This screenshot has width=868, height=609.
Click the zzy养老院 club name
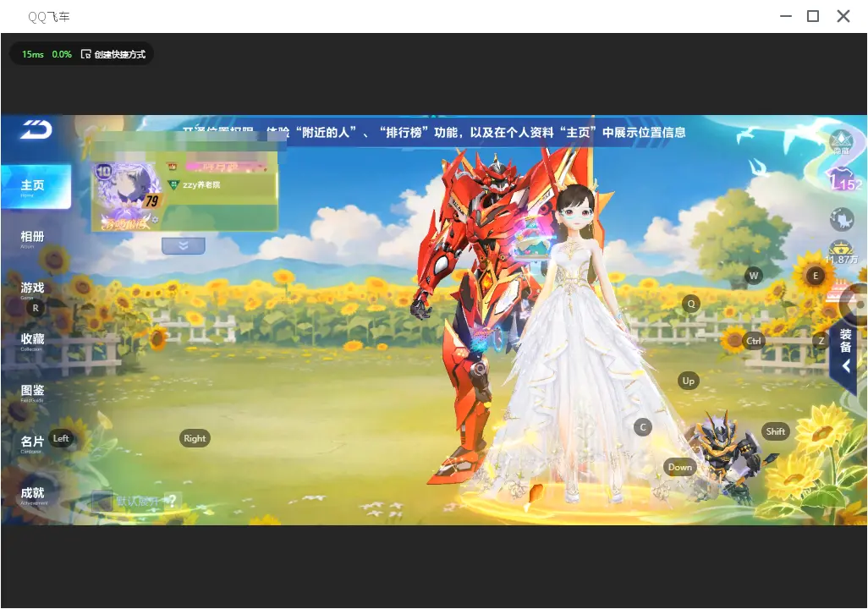[x=201, y=185]
